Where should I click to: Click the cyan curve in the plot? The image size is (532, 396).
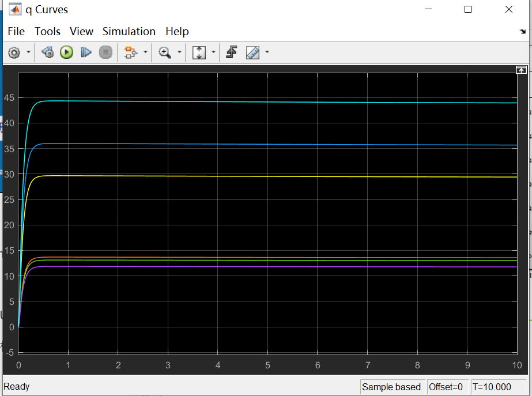[x=271, y=102]
